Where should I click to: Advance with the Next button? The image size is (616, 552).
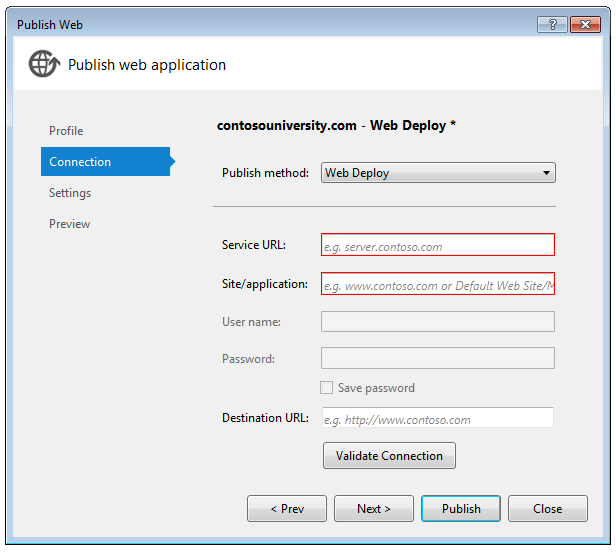coord(374,509)
